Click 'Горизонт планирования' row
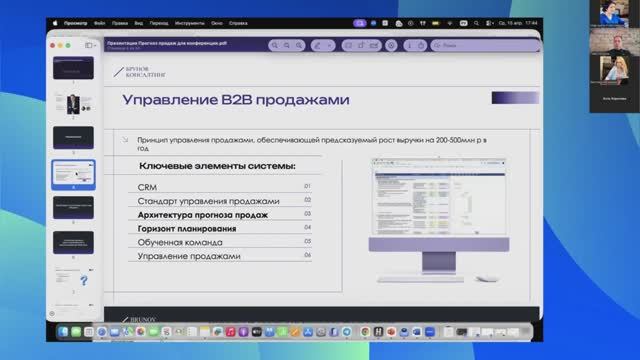 (x=220, y=229)
